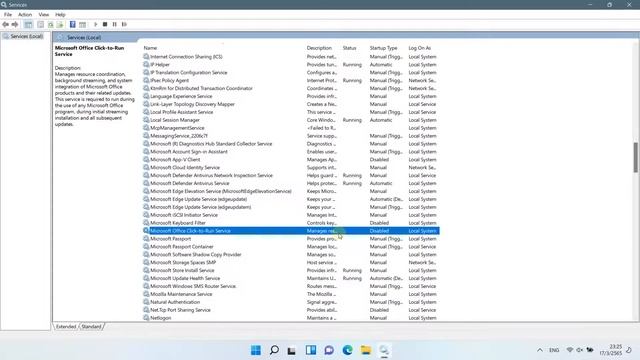Open the Help menu

pyautogui.click(x=60, y=14)
